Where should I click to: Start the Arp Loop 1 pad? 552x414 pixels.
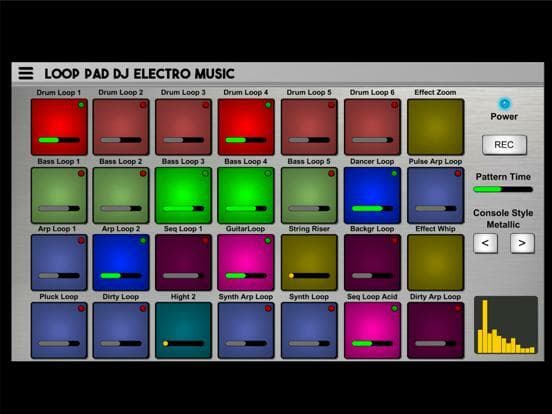tap(59, 263)
